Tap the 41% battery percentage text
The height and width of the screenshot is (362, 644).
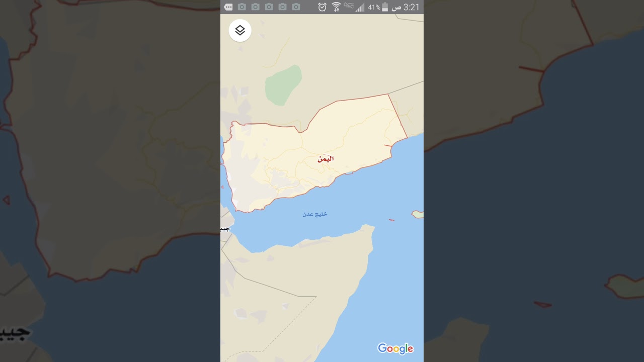(374, 8)
